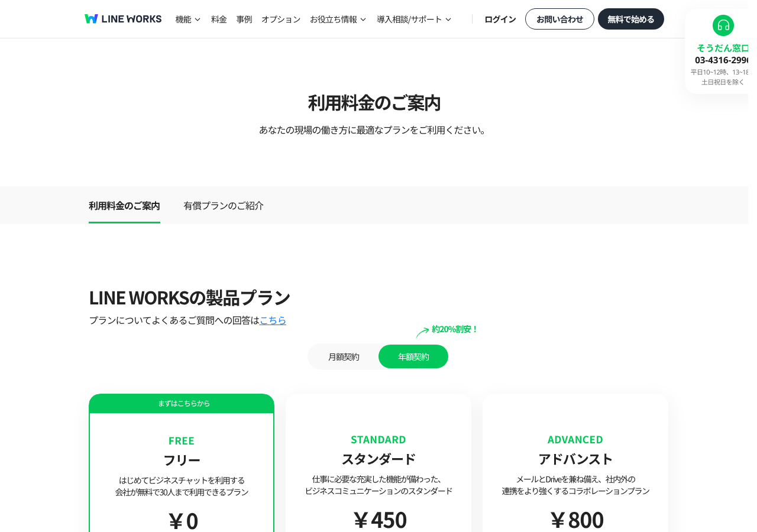The image size is (757, 532).
Task: Go to 事例 in navigation
Action: coord(244,20)
